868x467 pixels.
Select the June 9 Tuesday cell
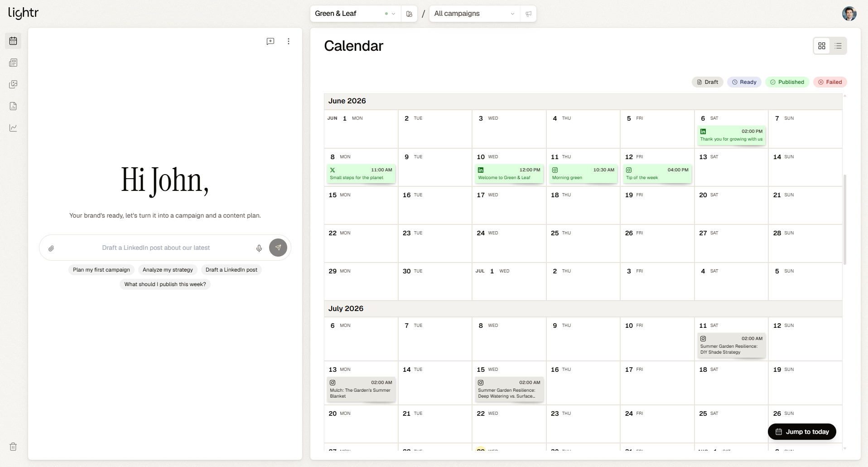tap(435, 167)
